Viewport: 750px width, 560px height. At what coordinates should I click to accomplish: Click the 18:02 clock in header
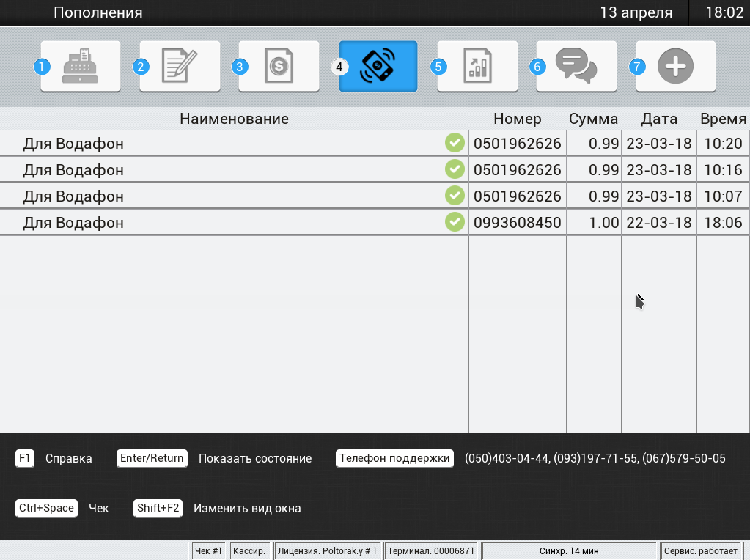724,12
